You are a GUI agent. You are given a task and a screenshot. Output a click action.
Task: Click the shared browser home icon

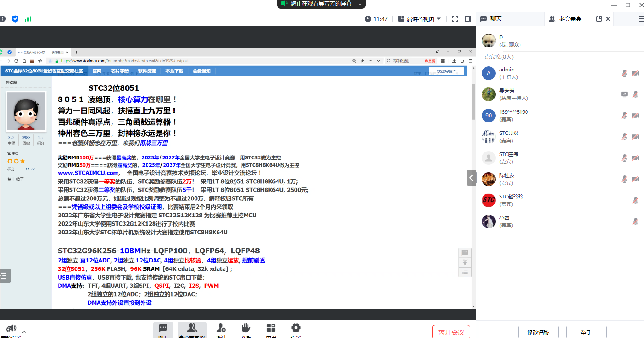[24, 61]
